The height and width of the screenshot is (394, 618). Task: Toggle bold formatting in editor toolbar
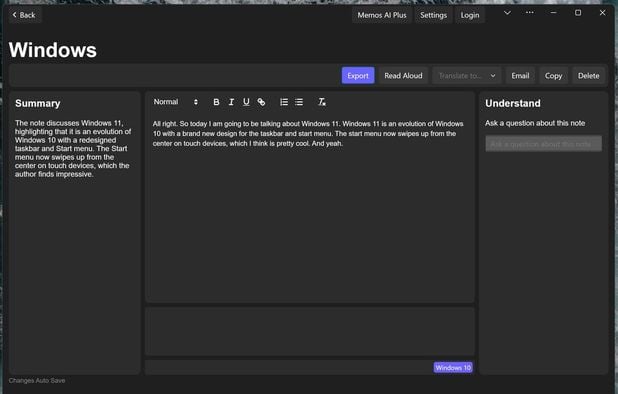[216, 102]
